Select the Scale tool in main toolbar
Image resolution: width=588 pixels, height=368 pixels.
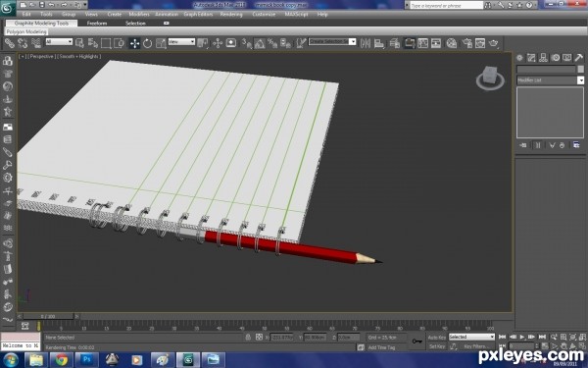pyautogui.click(x=161, y=43)
